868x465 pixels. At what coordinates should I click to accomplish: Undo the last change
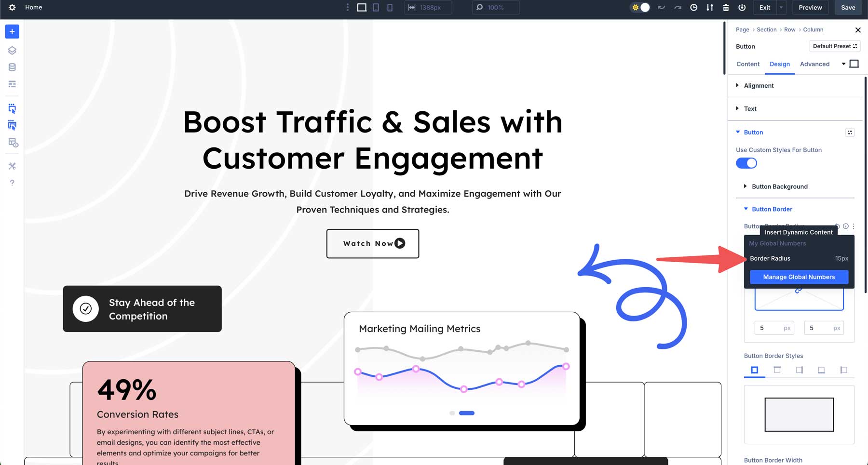(662, 7)
